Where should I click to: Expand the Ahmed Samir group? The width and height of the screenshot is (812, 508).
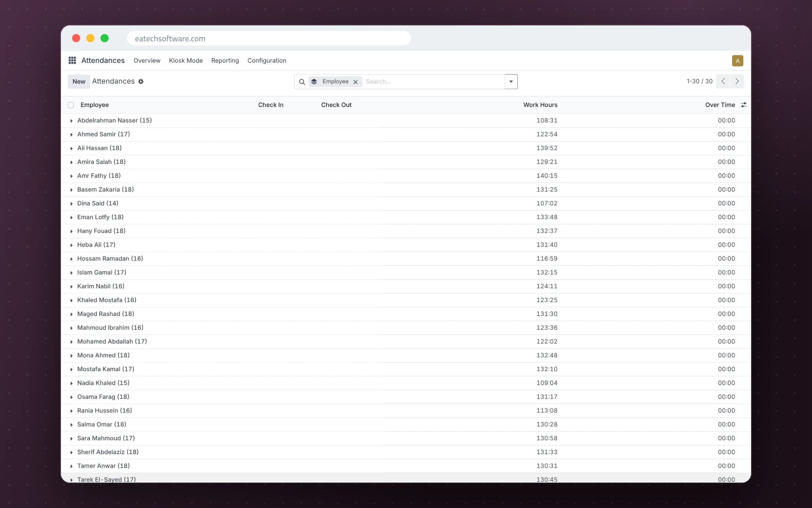pyautogui.click(x=71, y=134)
